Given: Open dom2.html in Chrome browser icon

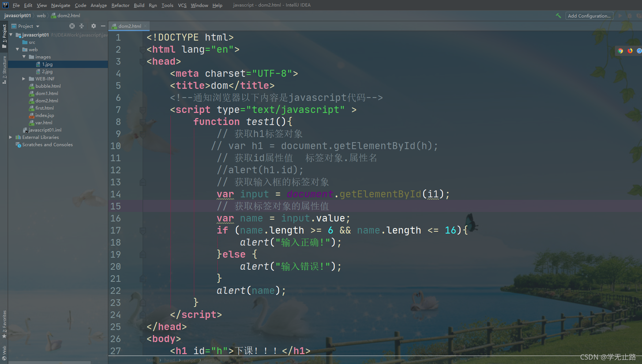Looking at the screenshot, I should click(620, 51).
